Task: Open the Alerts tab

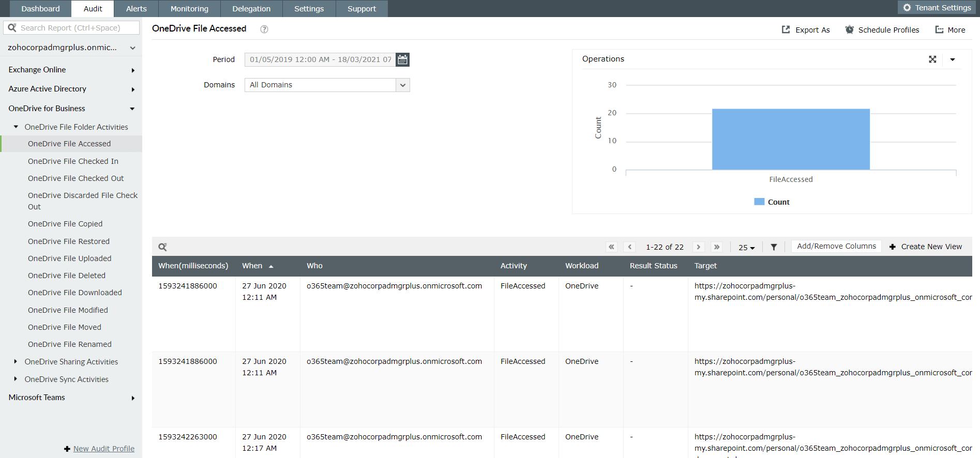Action: [x=137, y=9]
